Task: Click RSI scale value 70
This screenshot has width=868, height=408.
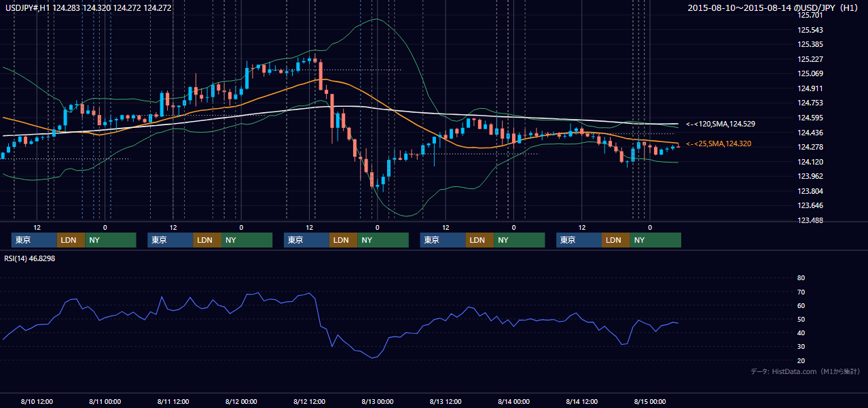Action: (801, 292)
